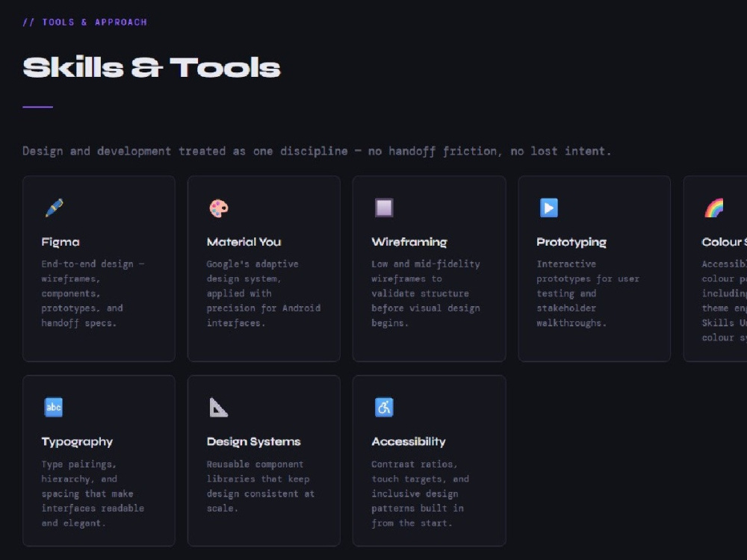Screen dimensions: 747x560
Task: Select the Material You card title
Action: (x=244, y=242)
